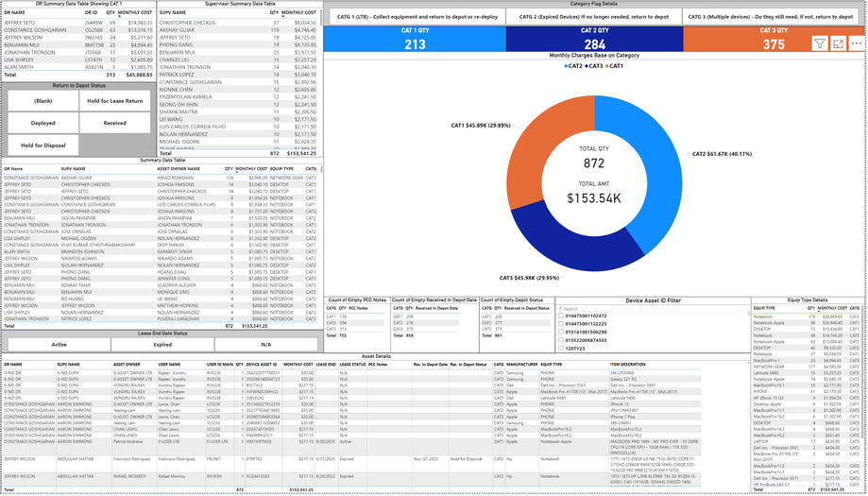Select the Hold for Lease Return slicer button
The width and height of the screenshot is (868, 496).
tap(114, 101)
